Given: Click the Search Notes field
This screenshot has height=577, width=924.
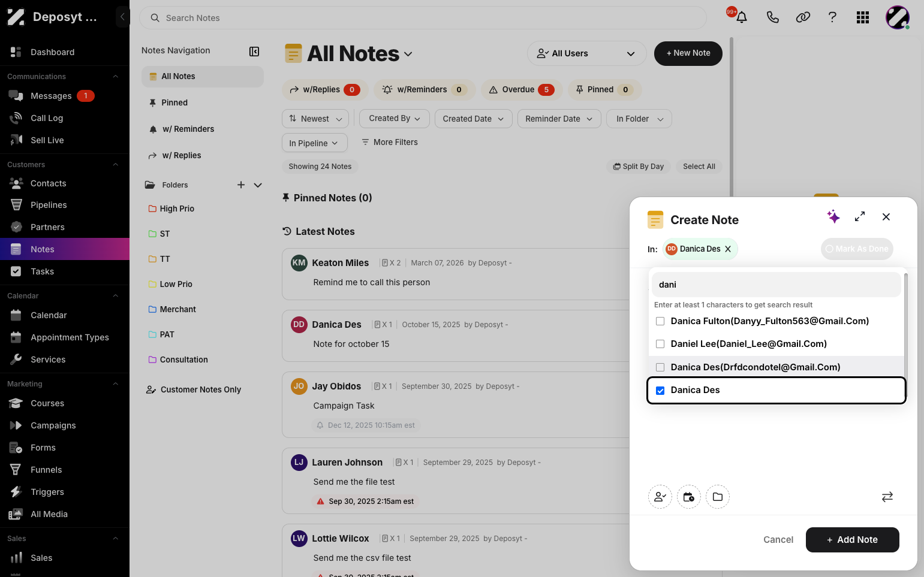Looking at the screenshot, I should click(x=423, y=18).
